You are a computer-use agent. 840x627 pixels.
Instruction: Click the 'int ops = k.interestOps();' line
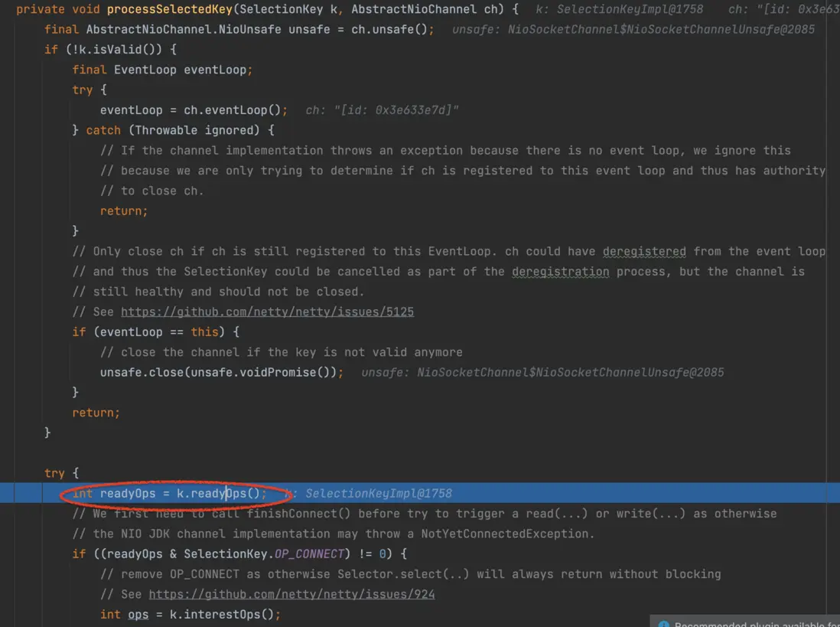(190, 615)
